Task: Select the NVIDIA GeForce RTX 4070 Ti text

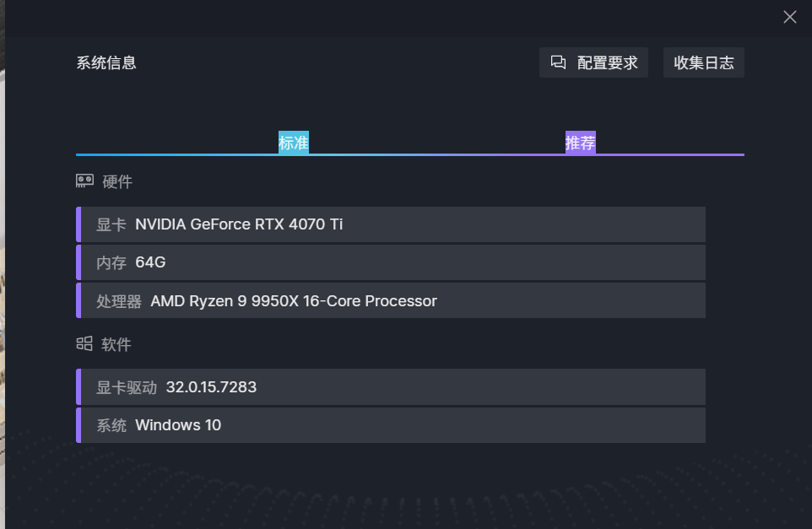Action: (x=239, y=224)
